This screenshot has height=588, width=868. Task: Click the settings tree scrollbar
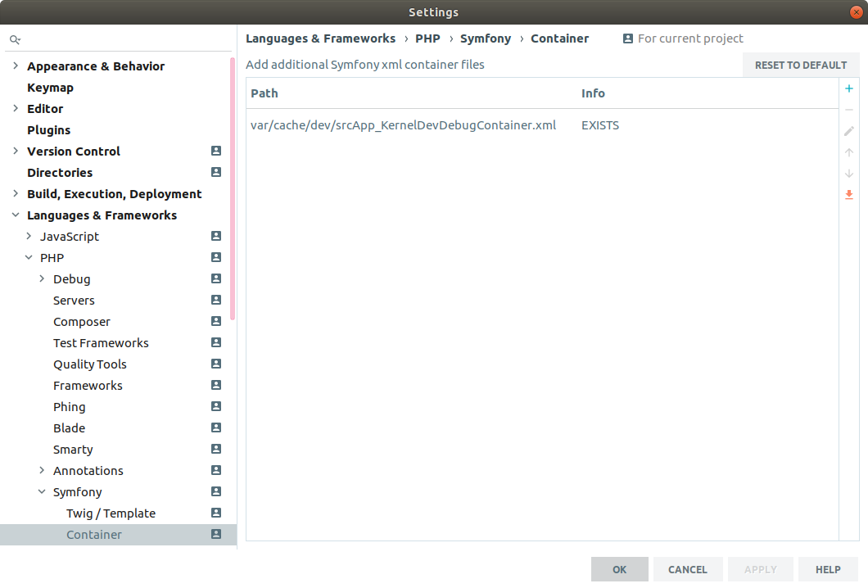tap(233, 188)
